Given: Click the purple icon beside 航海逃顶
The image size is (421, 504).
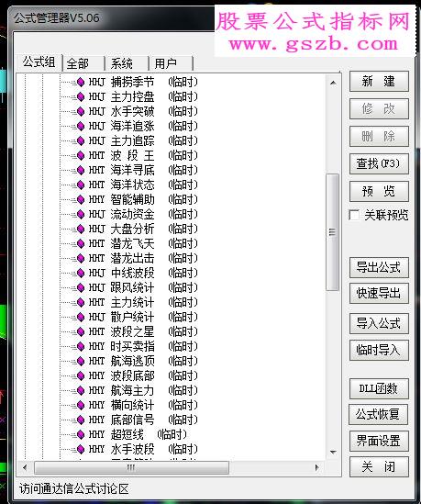Looking at the screenshot, I should click(x=81, y=362).
